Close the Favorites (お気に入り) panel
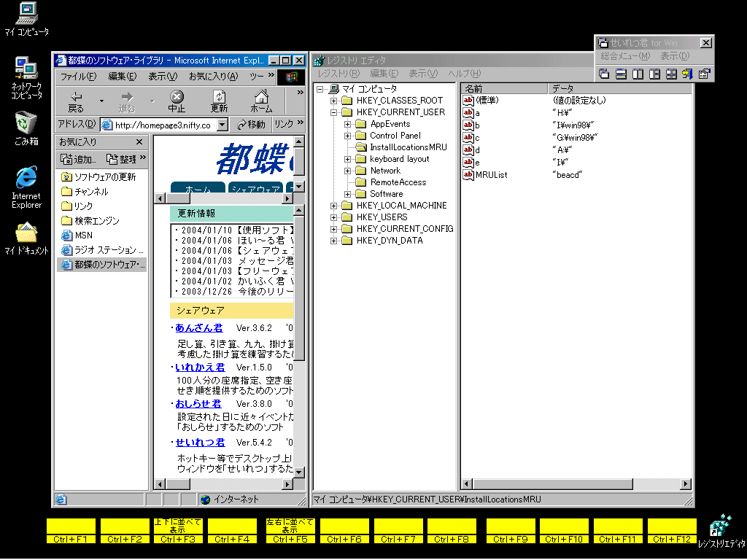This screenshot has width=747, height=560. point(139,142)
